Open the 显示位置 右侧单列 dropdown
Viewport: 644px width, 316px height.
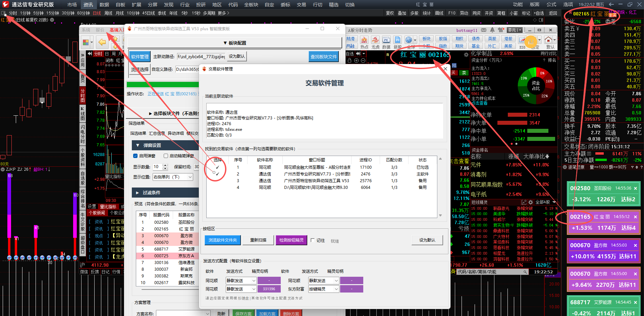point(173,177)
